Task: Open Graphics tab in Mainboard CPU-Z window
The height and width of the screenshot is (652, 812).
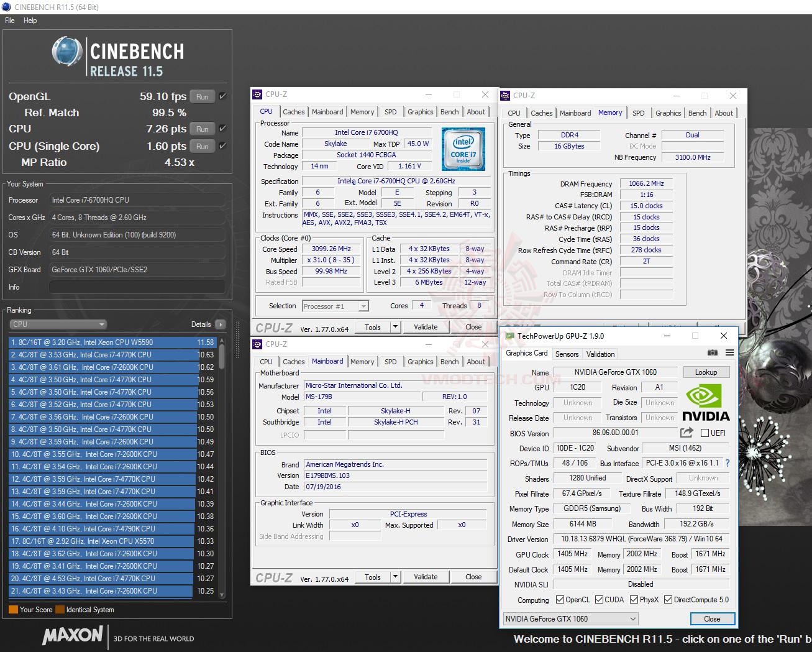Action: 421,362
